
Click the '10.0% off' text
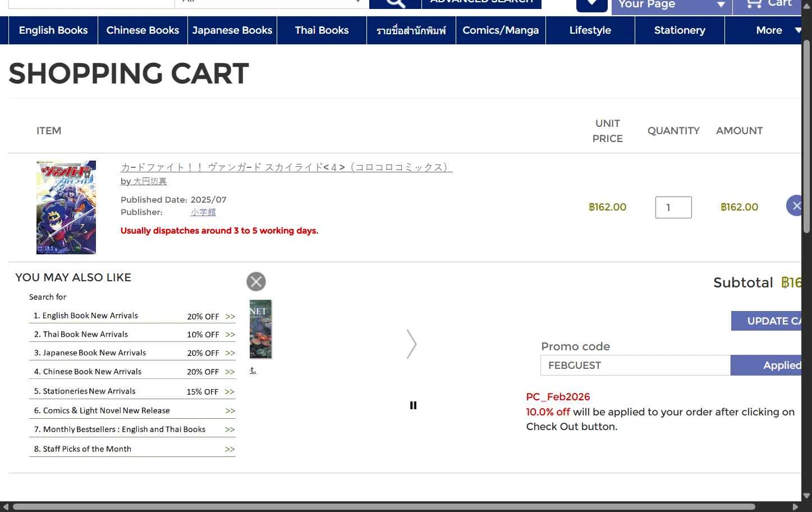(x=548, y=412)
